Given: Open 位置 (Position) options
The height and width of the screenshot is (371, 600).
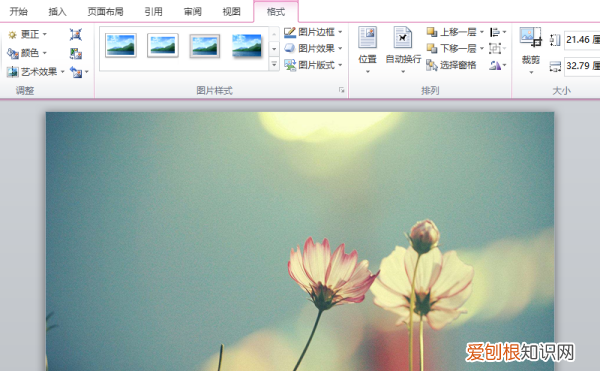Looking at the screenshot, I should point(367,50).
